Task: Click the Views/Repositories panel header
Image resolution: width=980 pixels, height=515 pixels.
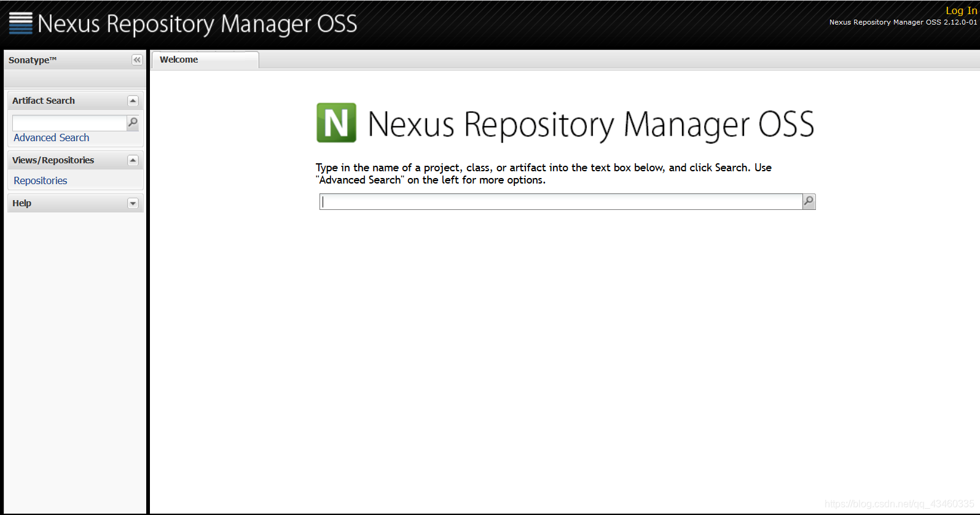Action: [x=75, y=160]
